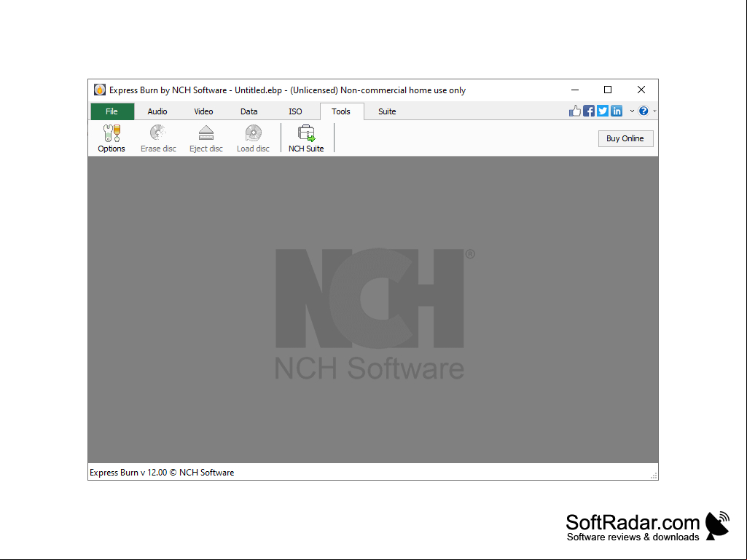
Task: Maximize the Express Burn window
Action: click(x=608, y=90)
